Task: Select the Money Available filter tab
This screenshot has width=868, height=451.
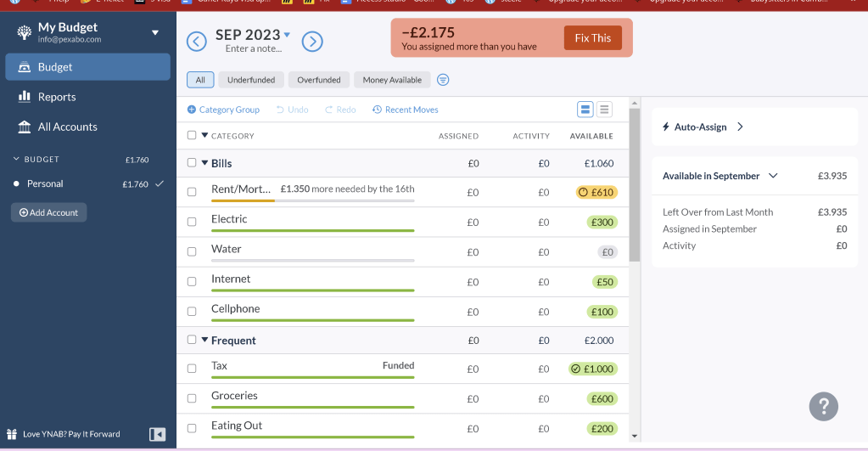Action: click(392, 80)
